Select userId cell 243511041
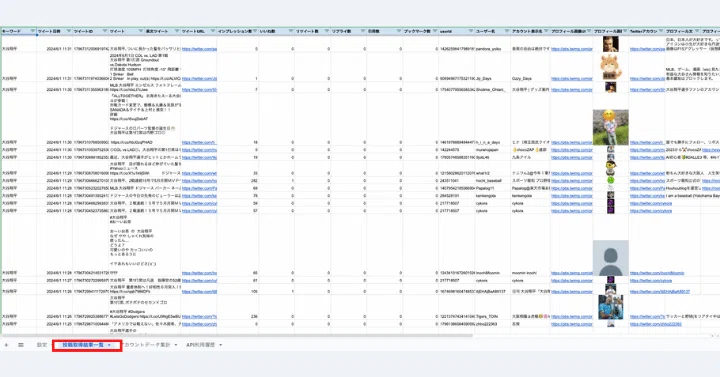 (456, 181)
